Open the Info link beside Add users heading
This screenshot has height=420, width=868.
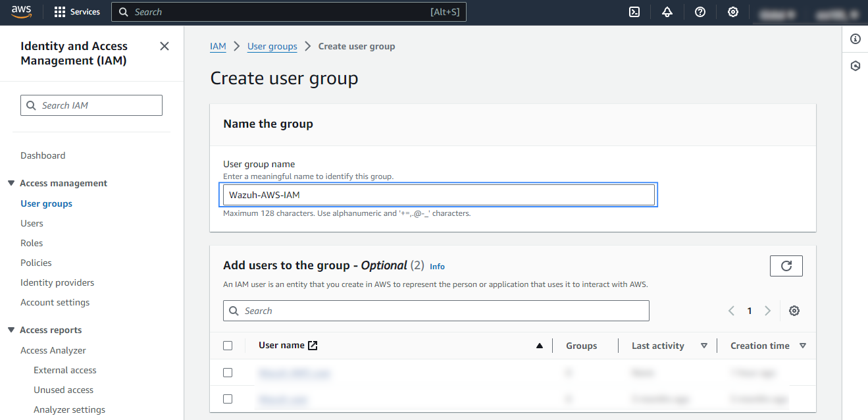point(437,266)
